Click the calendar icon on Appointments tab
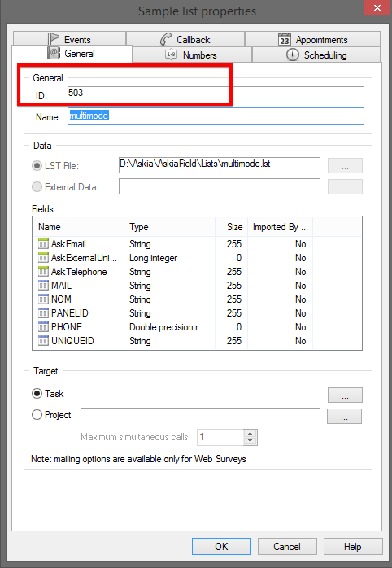The height and width of the screenshot is (568, 392). (x=284, y=39)
